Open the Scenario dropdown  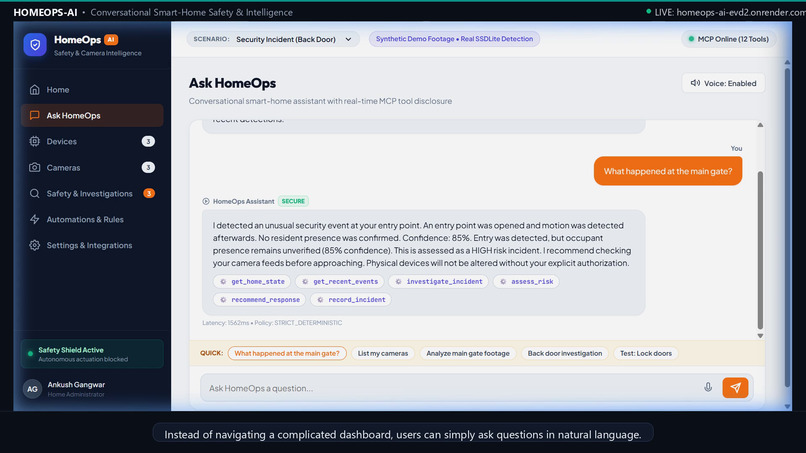click(x=273, y=39)
